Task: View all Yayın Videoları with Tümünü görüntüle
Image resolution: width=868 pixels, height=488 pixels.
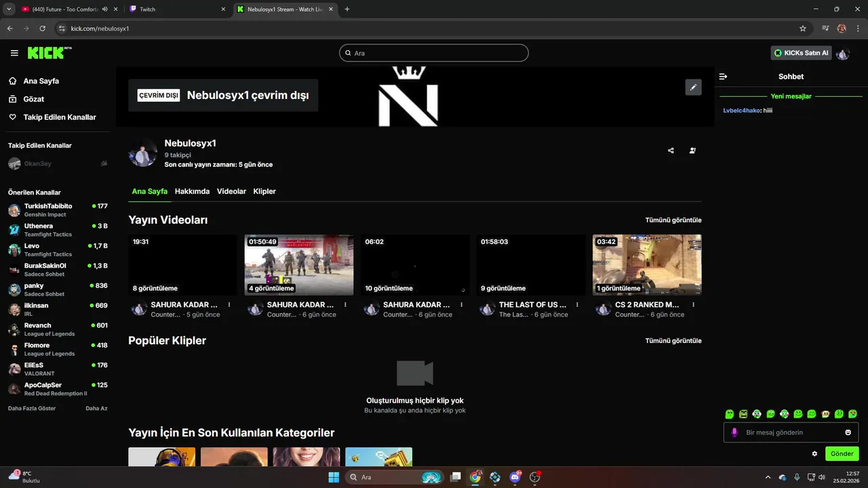Action: [673, 220]
